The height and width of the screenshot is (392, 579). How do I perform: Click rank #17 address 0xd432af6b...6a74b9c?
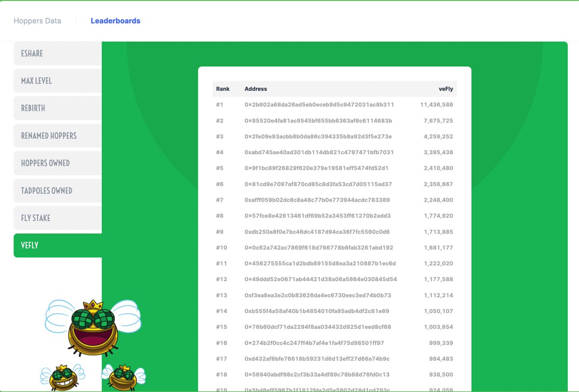[317, 359]
